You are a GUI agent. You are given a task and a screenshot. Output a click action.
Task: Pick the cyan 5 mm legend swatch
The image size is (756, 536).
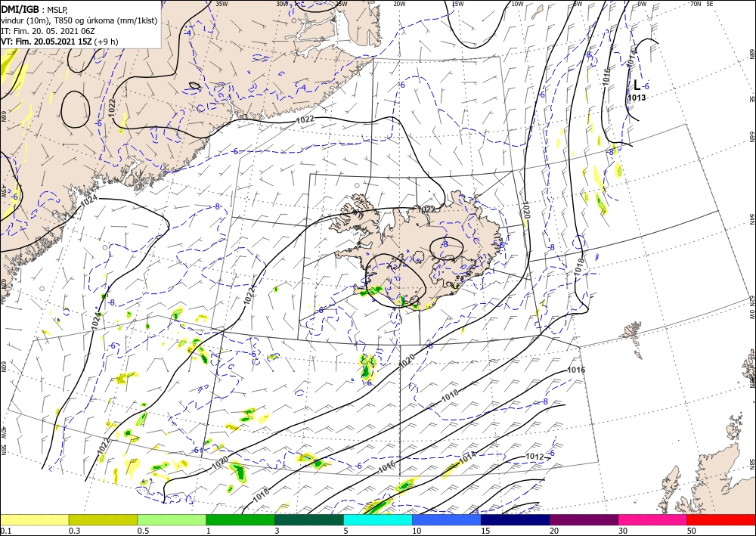(x=378, y=519)
